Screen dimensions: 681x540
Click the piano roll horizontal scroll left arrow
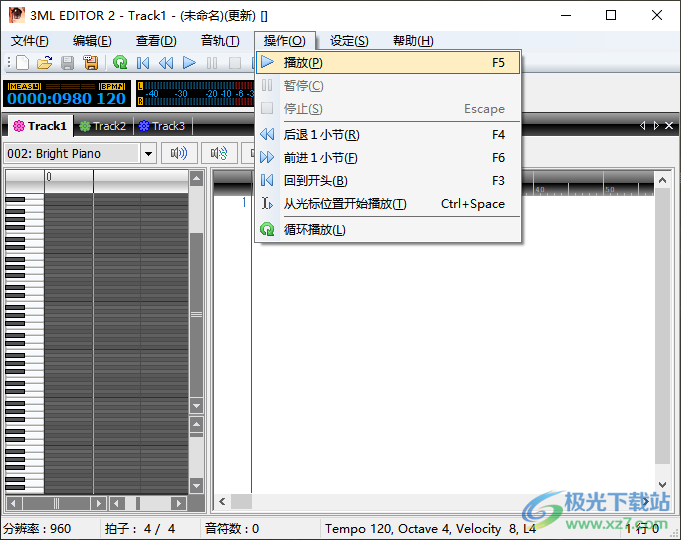click(13, 504)
